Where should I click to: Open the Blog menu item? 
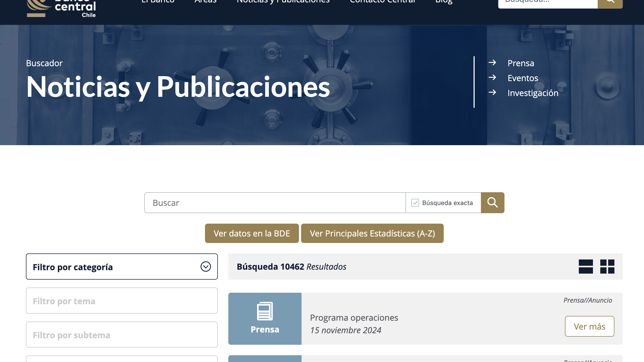click(444, 2)
